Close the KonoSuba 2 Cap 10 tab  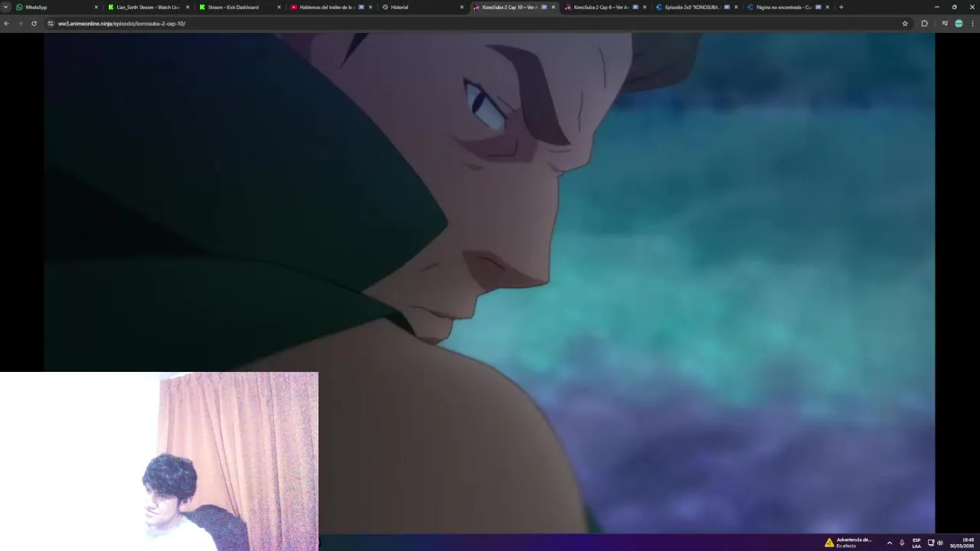[x=553, y=7]
